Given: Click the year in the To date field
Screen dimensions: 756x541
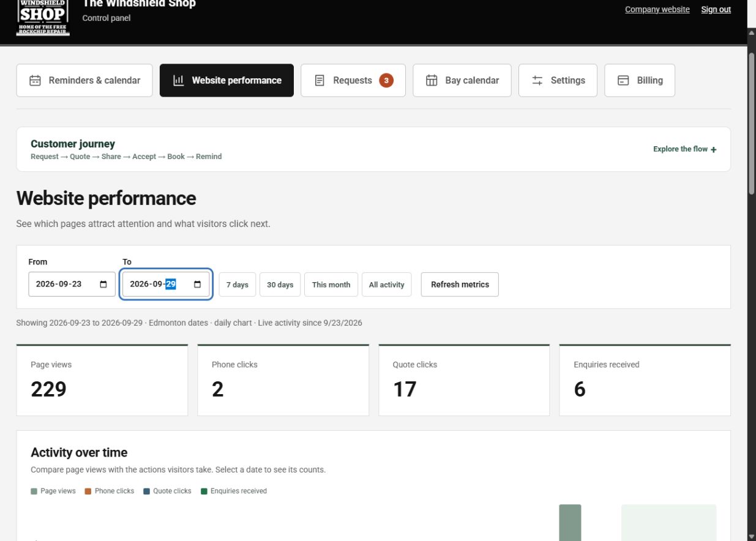Looking at the screenshot, I should click(140, 284).
